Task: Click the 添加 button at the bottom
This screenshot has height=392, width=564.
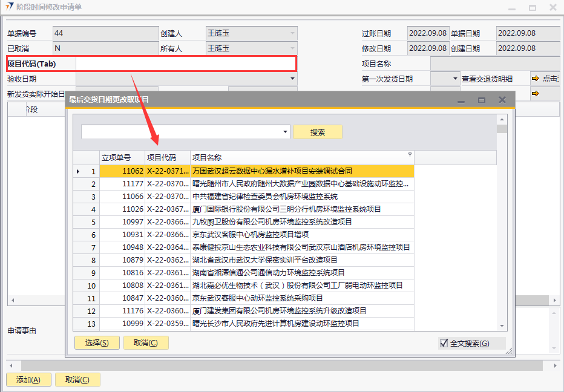Action: [x=28, y=380]
